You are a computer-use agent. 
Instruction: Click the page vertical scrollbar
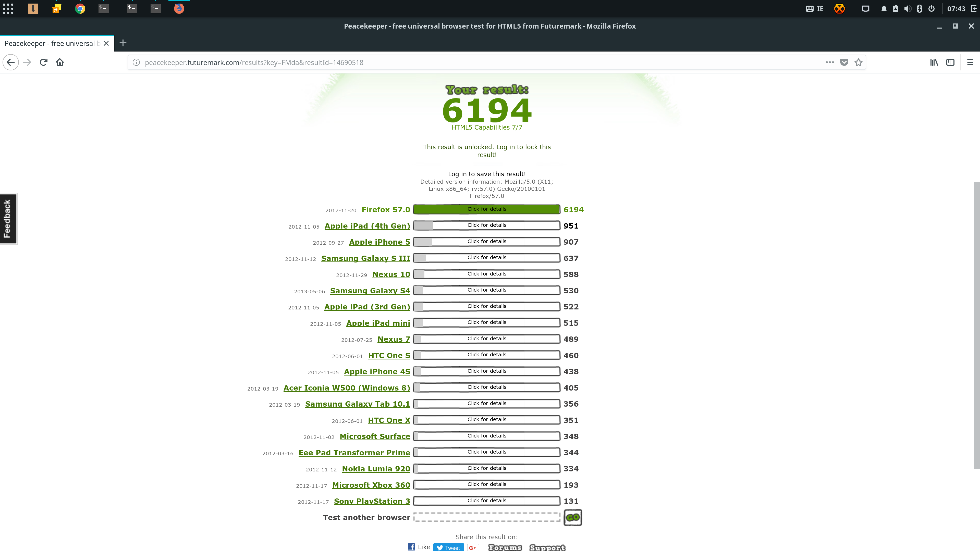977,325
